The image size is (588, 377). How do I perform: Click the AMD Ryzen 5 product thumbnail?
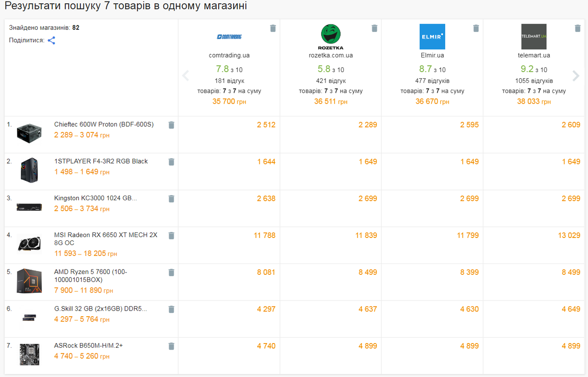[29, 281]
